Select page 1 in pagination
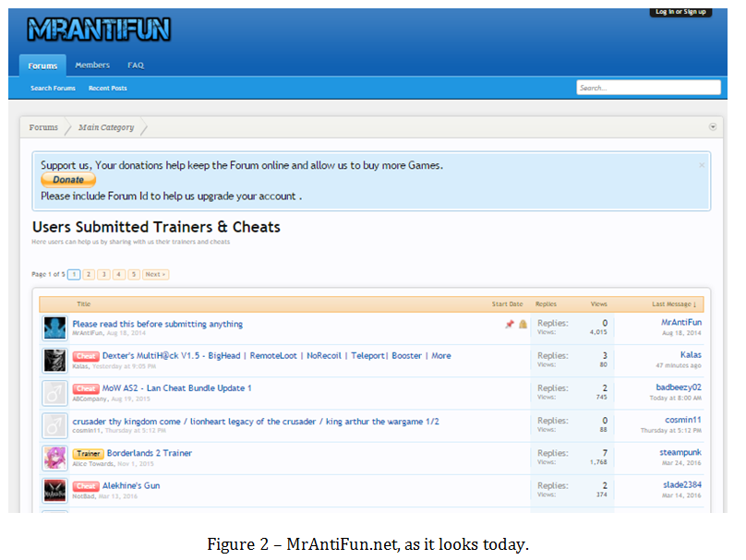The height and width of the screenshot is (560, 746). 74,274
